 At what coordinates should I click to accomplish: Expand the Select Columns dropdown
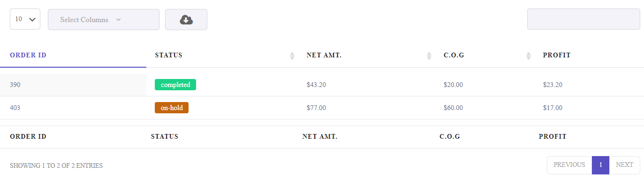pos(104,19)
